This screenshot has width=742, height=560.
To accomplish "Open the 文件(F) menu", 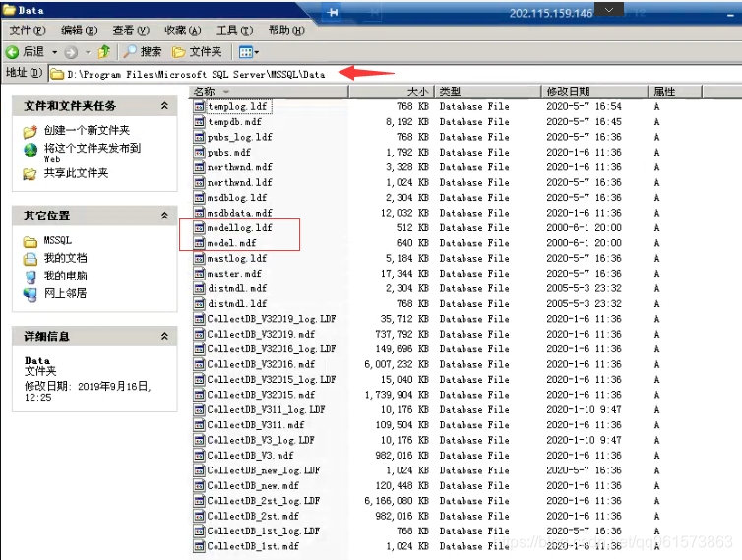I will pyautogui.click(x=28, y=31).
